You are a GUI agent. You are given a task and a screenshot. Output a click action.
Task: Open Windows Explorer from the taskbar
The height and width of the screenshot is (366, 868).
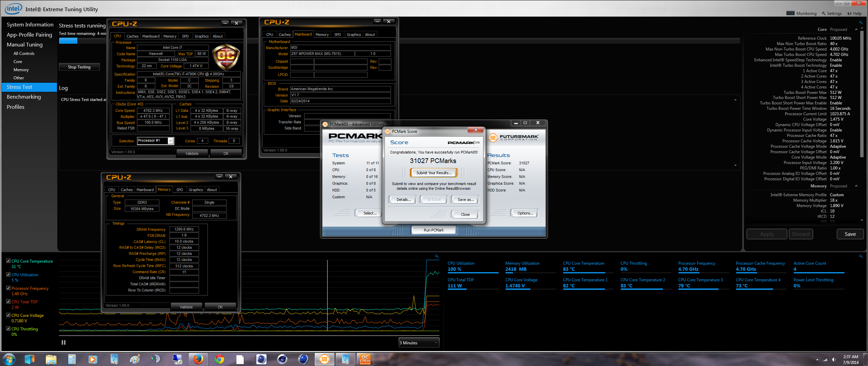click(x=51, y=359)
